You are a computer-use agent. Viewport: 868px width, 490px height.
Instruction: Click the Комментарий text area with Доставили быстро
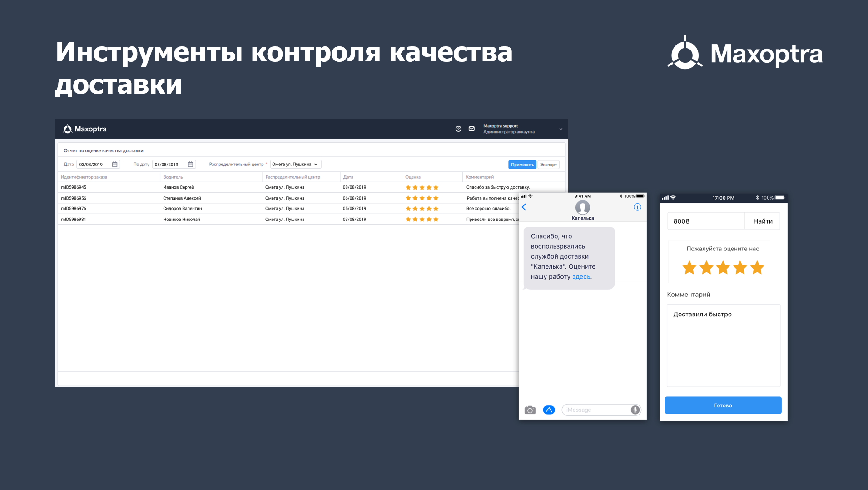coord(724,345)
